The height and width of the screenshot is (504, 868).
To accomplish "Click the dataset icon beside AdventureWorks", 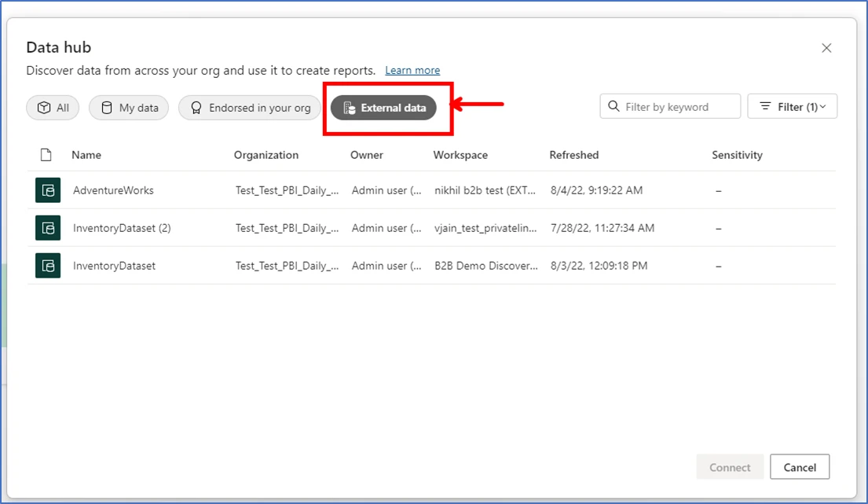I will pos(48,189).
